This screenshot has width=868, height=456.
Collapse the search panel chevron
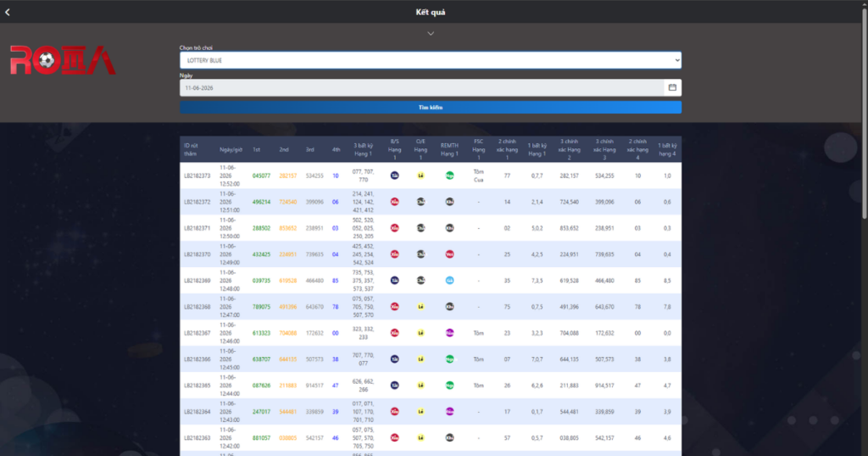pos(430,34)
